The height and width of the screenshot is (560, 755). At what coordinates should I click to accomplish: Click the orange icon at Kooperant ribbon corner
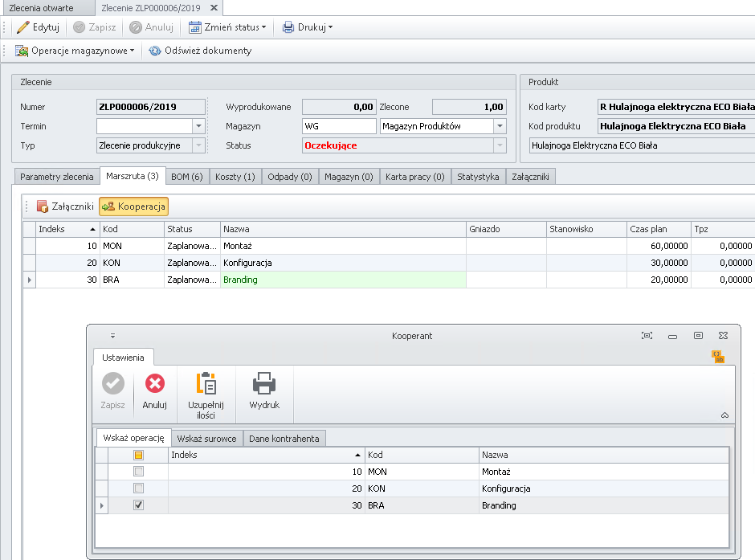718,357
